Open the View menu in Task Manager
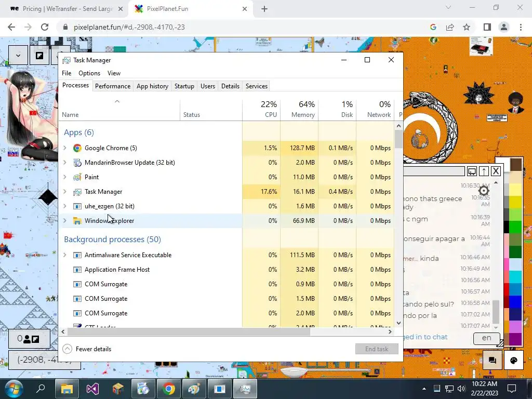Image resolution: width=532 pixels, height=399 pixels. click(x=114, y=73)
